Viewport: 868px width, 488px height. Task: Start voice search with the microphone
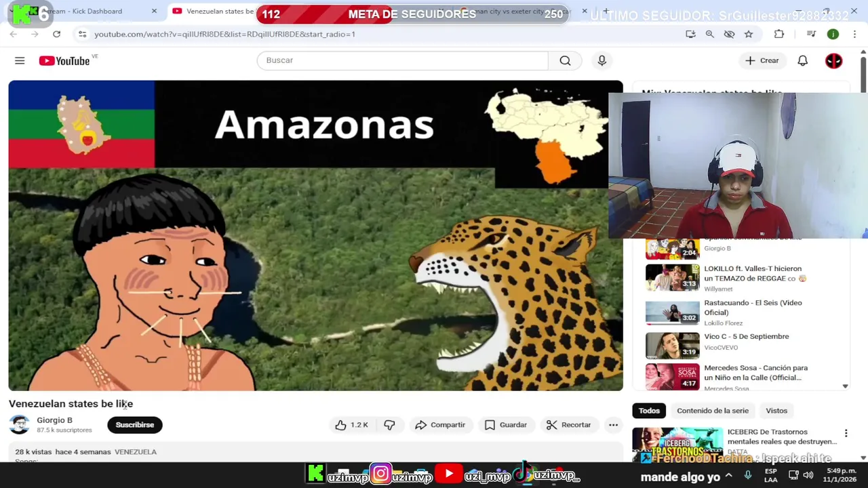[x=601, y=60]
